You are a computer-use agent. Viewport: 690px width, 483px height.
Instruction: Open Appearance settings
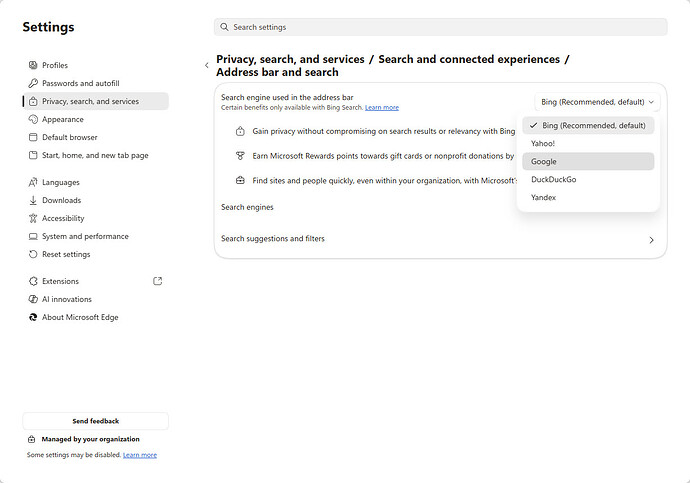[x=95, y=119]
